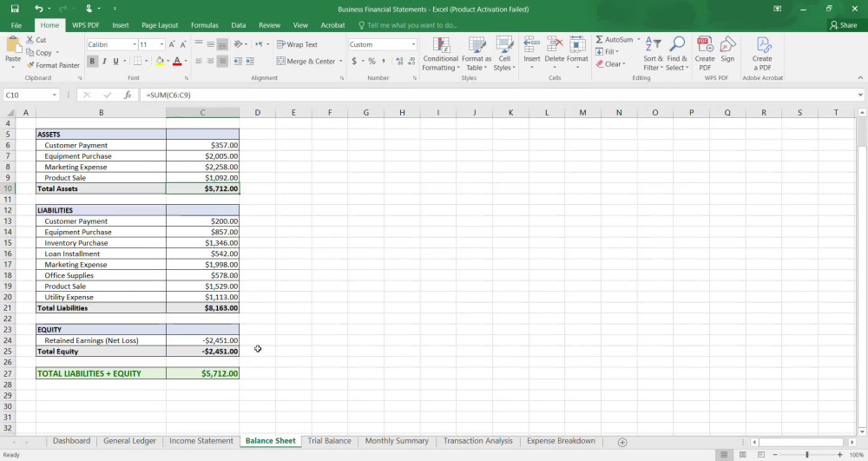Add new sheet with plus icon
Viewport: 868px width, 461px height.
click(x=622, y=442)
